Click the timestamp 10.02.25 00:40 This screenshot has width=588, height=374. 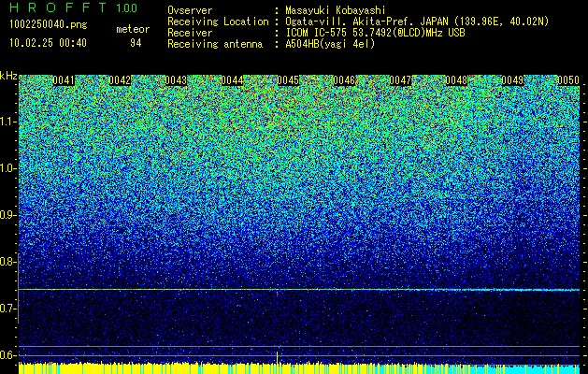[x=48, y=43]
